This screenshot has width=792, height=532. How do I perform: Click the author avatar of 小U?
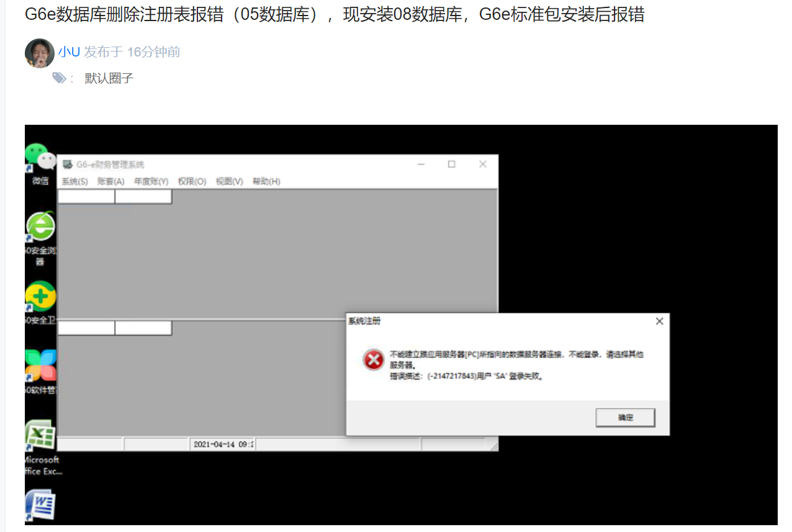40,53
